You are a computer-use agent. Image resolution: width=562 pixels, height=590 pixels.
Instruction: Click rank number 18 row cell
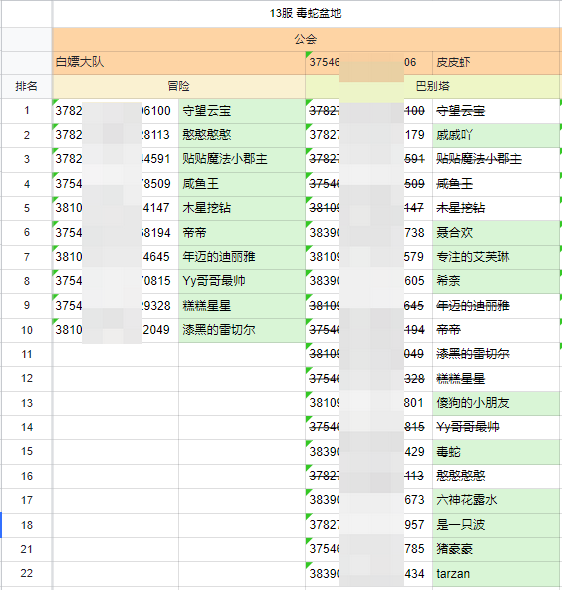coord(26,525)
